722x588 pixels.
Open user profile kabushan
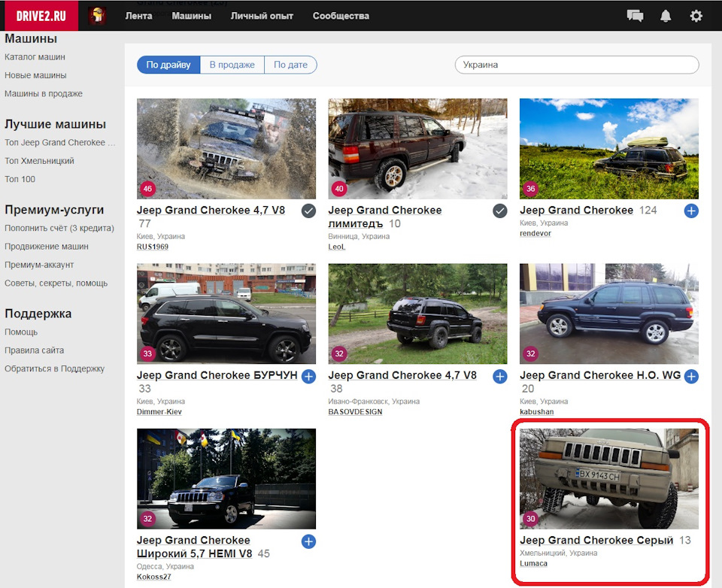[537, 411]
